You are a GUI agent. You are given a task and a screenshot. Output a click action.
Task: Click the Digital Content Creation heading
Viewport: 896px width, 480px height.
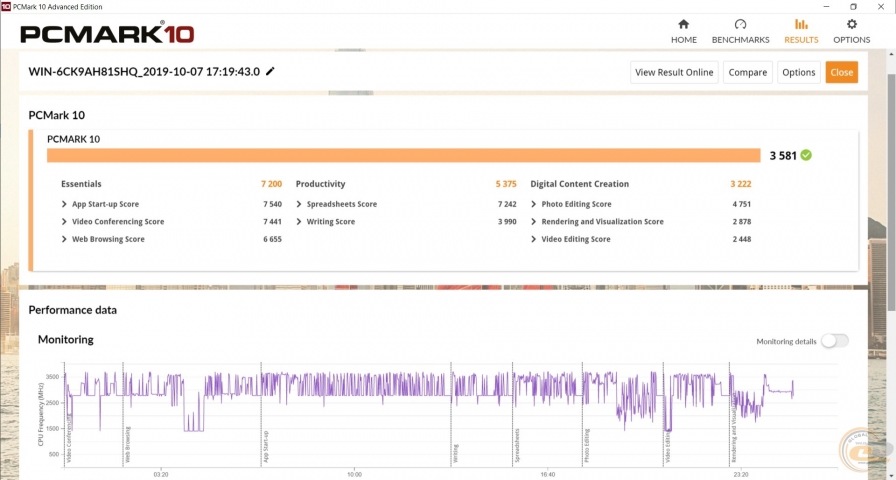(x=579, y=184)
